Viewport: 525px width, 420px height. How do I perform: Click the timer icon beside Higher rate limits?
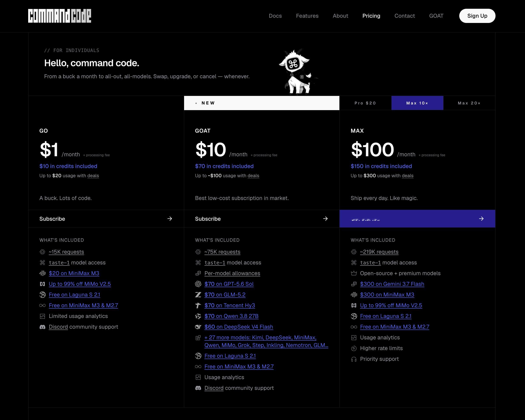(354, 348)
